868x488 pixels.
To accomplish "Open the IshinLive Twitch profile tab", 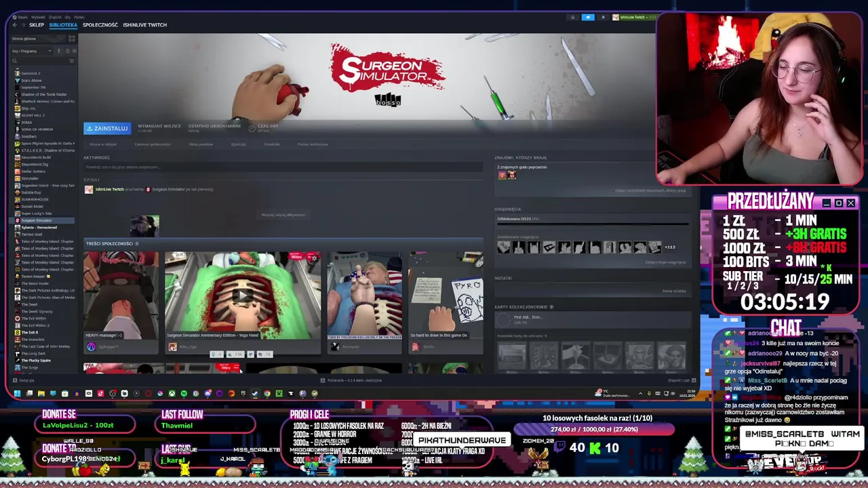I will pyautogui.click(x=144, y=25).
